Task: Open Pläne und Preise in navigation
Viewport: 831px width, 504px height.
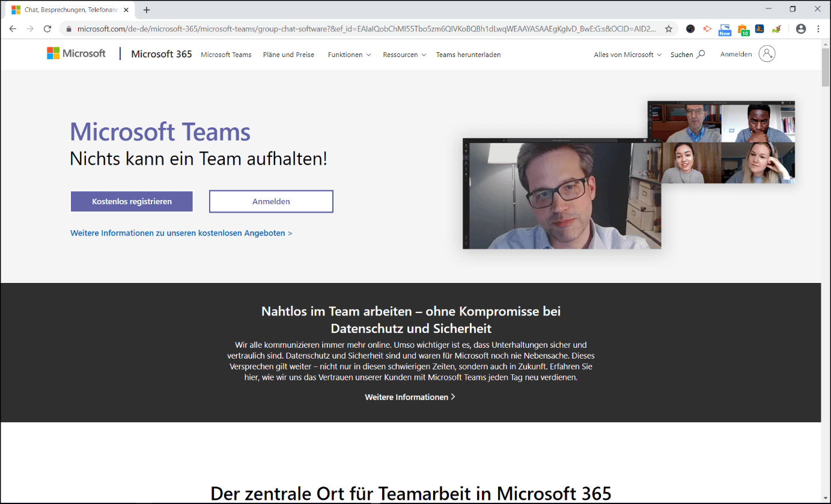Action: [288, 55]
